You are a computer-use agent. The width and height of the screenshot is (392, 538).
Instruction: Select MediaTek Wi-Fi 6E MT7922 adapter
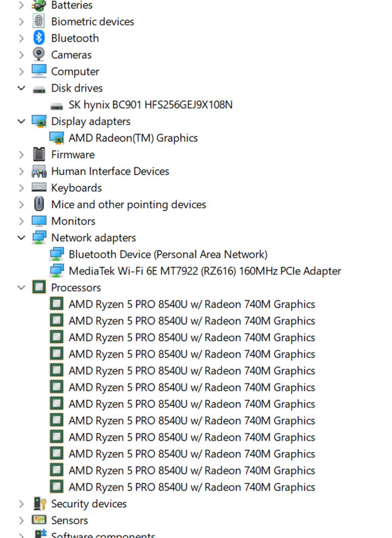205,271
